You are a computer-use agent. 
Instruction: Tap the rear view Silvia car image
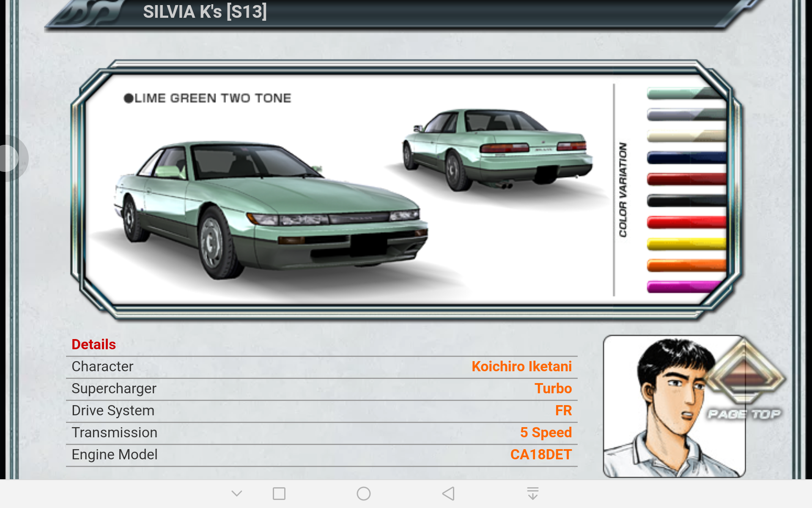tap(497, 150)
